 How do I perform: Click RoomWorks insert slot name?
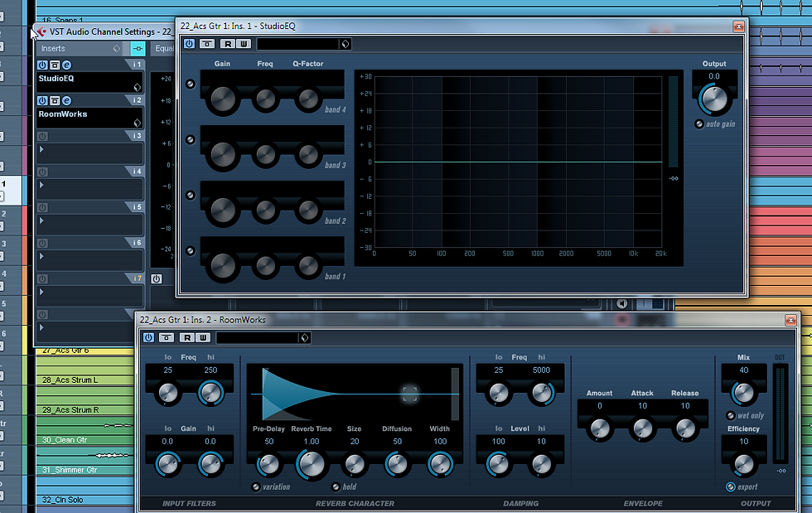pos(63,114)
